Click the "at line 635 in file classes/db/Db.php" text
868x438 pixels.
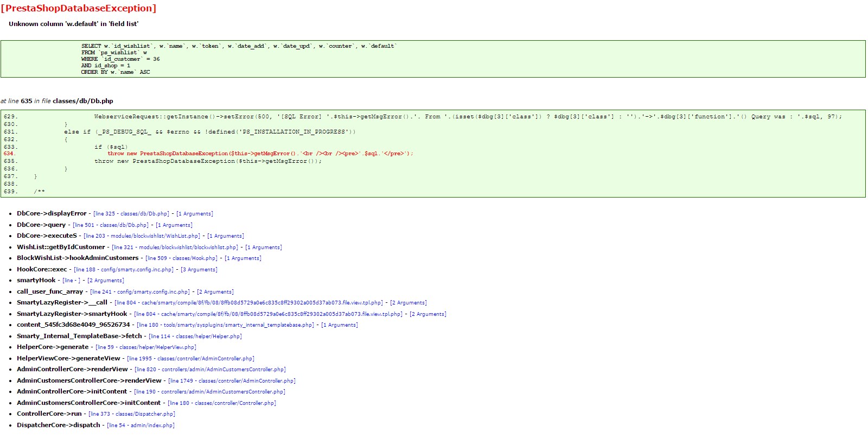57,101
